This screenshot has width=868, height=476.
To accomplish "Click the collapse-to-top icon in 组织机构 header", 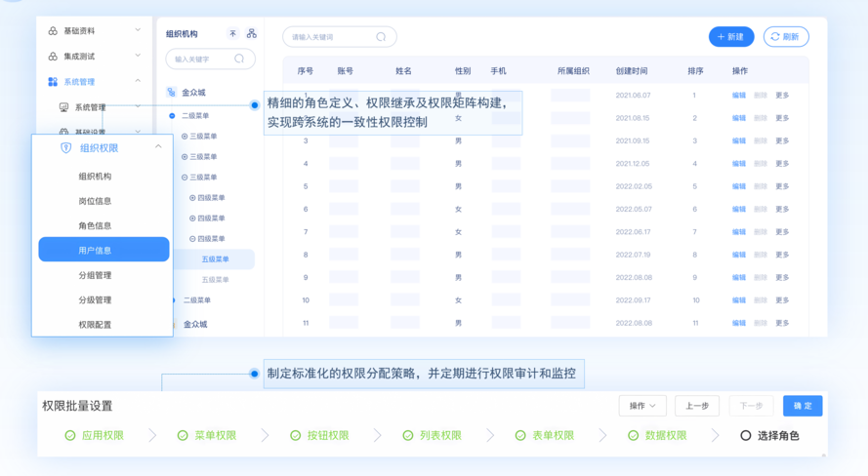I will coord(232,34).
